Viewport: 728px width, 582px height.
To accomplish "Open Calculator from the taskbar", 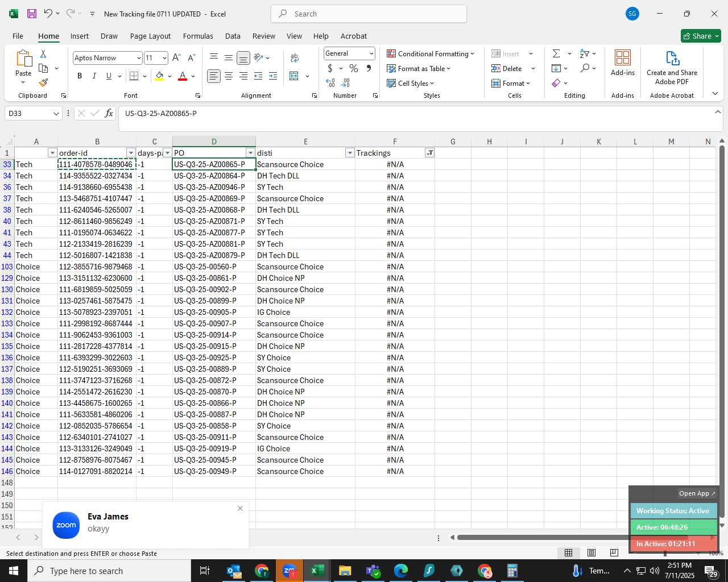I will tap(512, 571).
